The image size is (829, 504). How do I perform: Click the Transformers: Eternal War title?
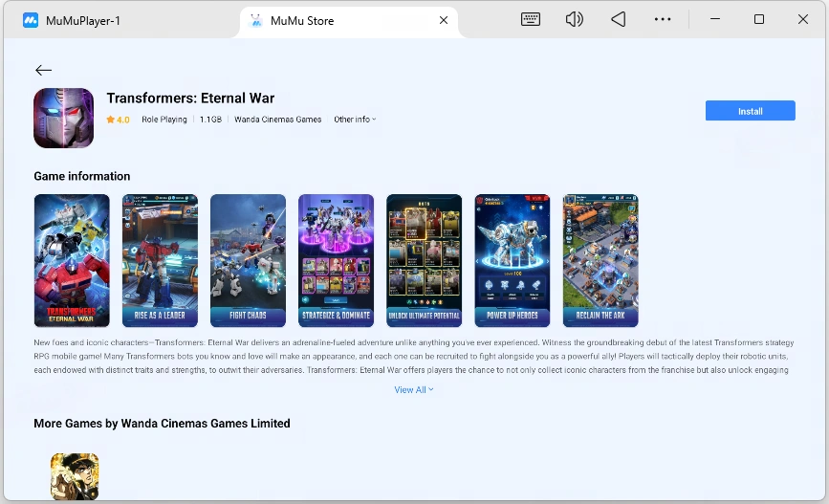(190, 98)
